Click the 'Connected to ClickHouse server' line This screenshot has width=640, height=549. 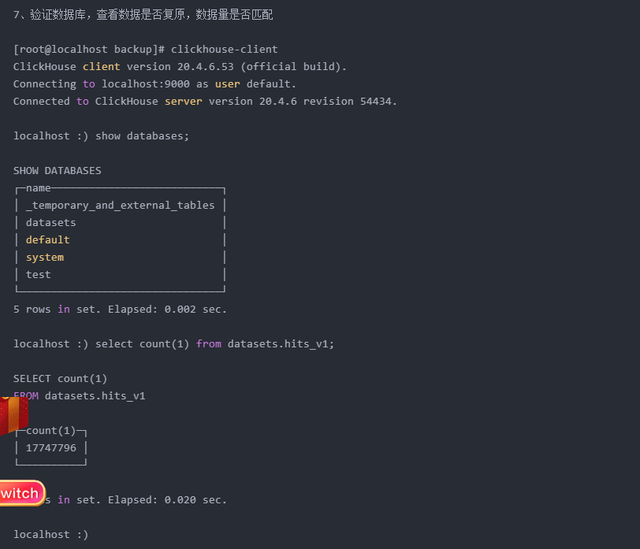[205, 101]
